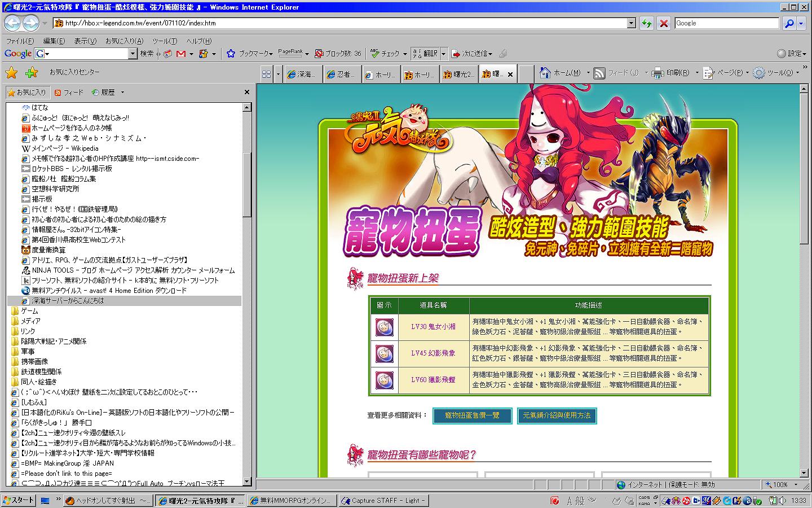Open the Google Toolbar search box dropdown
This screenshot has width=812, height=508.
click(x=133, y=54)
